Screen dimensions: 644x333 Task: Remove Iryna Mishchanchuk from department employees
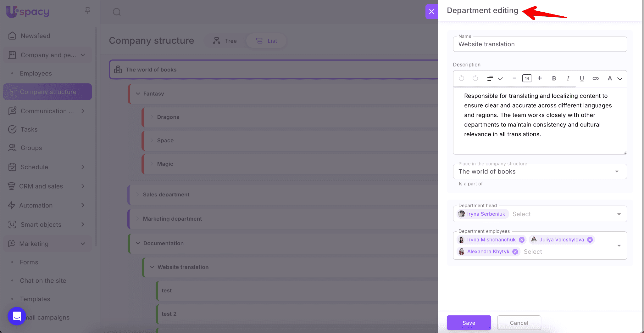522,240
